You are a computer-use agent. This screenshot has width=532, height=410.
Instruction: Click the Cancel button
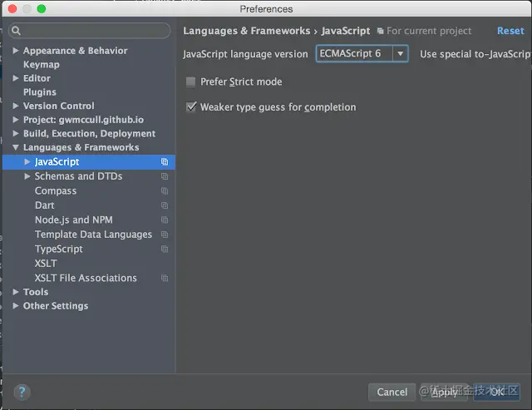392,393
